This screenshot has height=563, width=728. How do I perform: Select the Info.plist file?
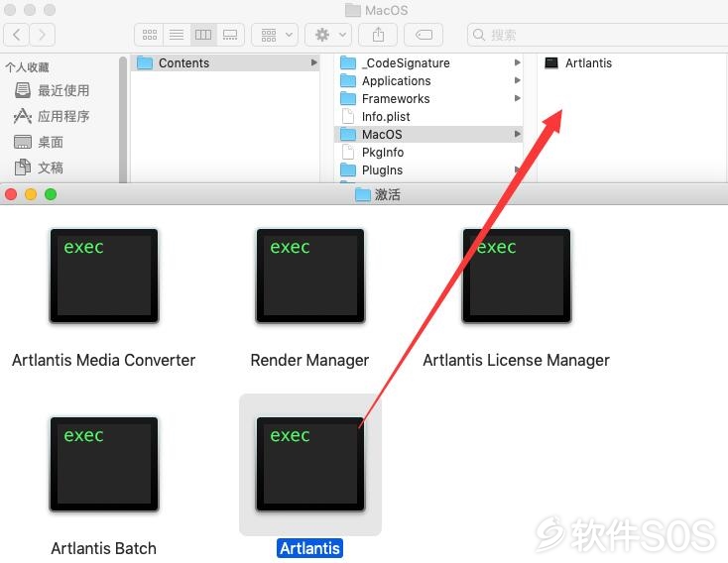point(428,117)
